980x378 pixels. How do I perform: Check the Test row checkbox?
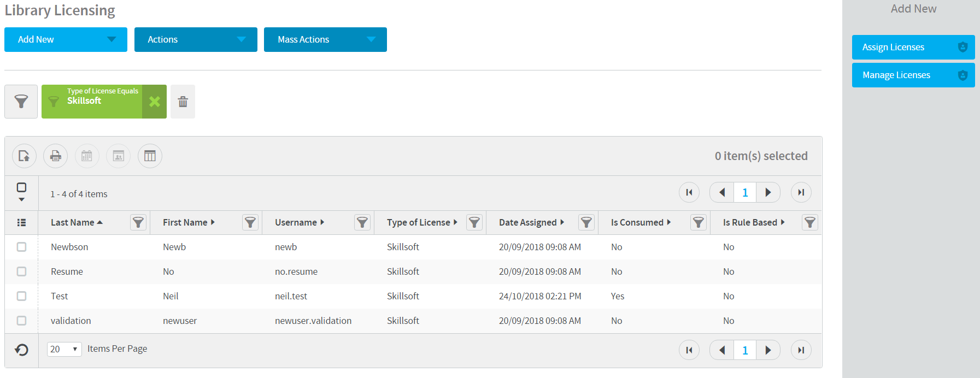coord(21,296)
